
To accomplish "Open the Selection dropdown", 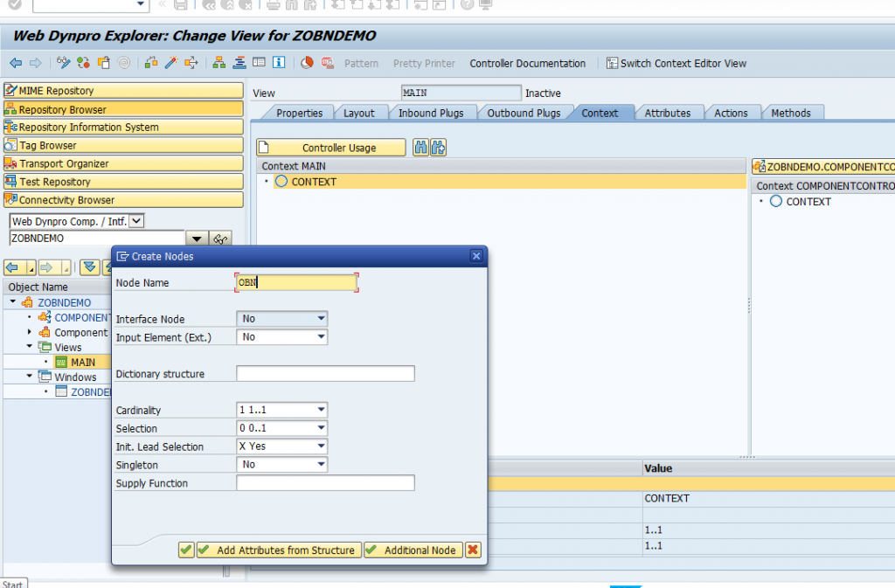I will (321, 428).
